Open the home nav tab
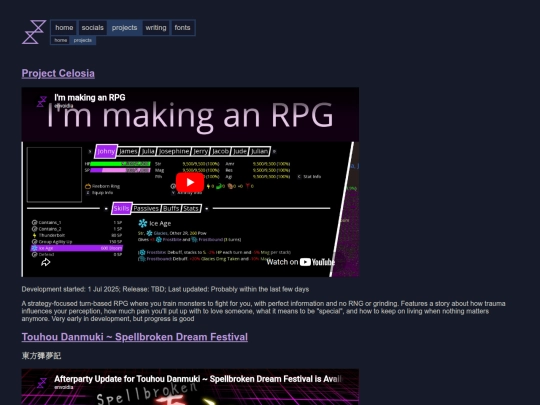 click(x=64, y=28)
